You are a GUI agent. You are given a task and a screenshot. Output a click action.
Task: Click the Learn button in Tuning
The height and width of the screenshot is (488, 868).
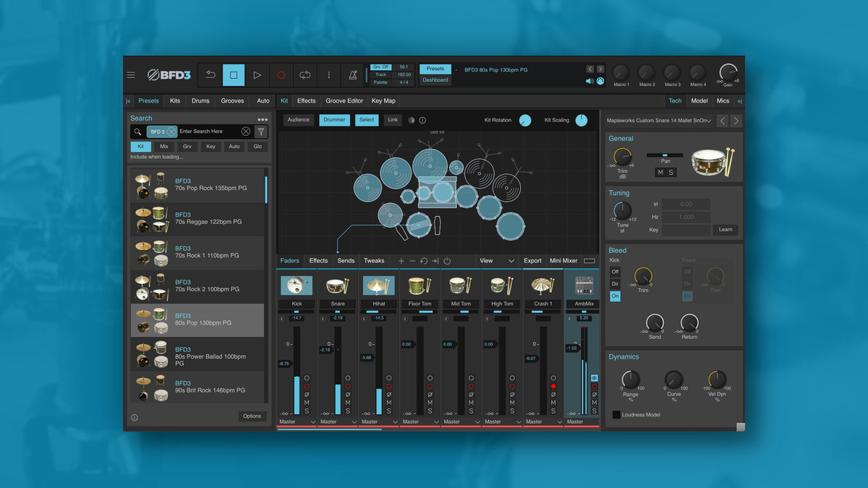click(726, 229)
